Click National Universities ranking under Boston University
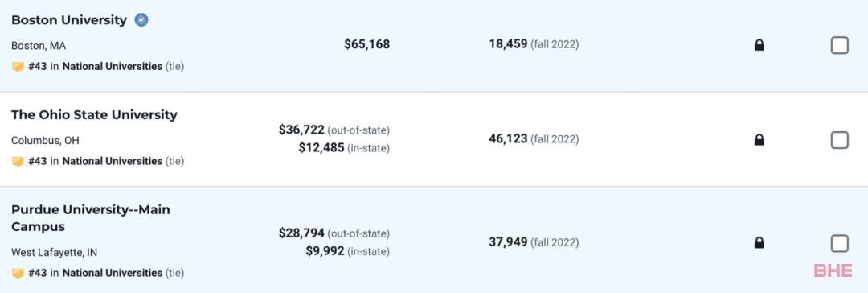The width and height of the screenshot is (868, 293). pos(113,67)
